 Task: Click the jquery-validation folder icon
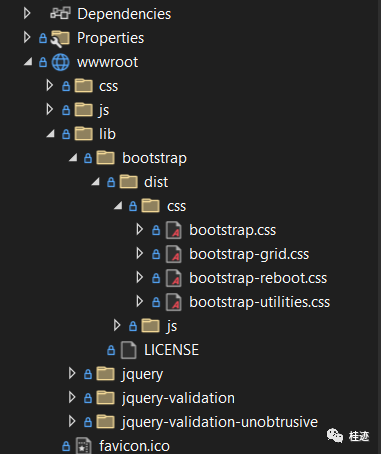[105, 397]
